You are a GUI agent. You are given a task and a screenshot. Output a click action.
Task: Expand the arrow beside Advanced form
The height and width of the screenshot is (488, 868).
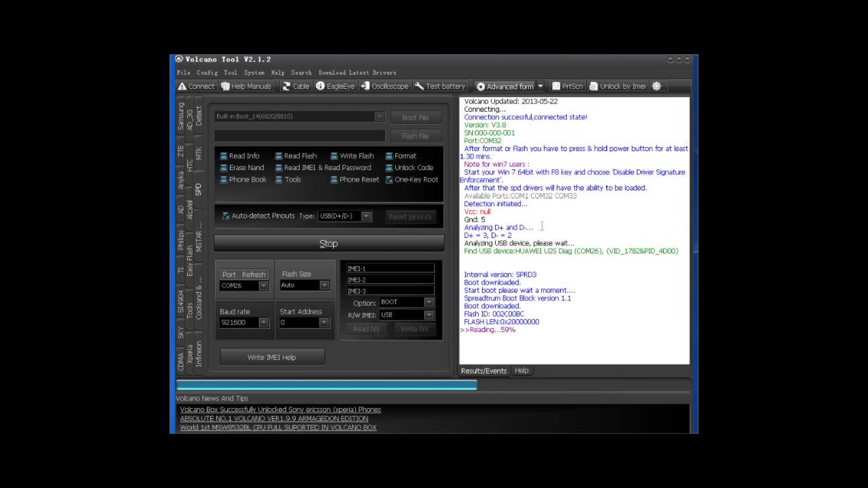tap(540, 87)
